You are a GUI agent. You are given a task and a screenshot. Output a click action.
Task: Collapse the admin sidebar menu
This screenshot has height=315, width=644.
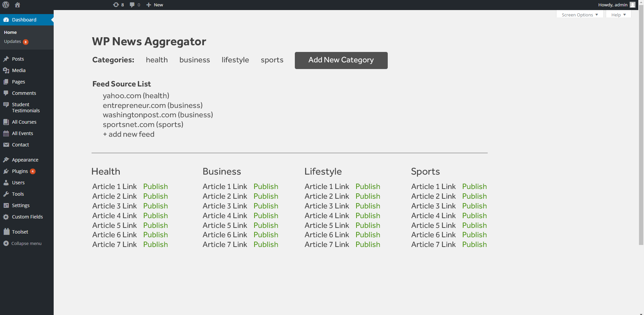(x=26, y=244)
